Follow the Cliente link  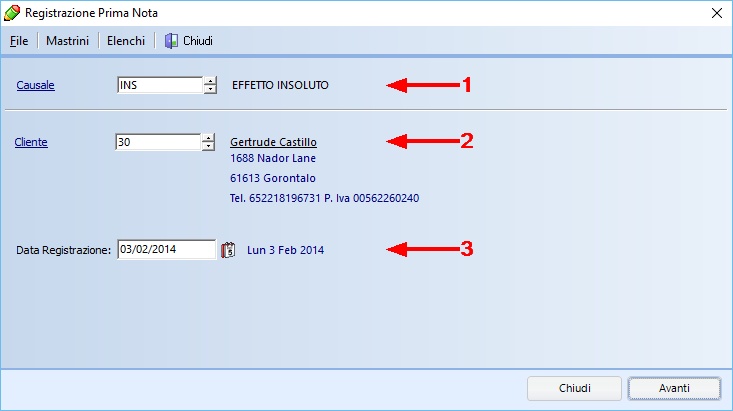pos(31,143)
